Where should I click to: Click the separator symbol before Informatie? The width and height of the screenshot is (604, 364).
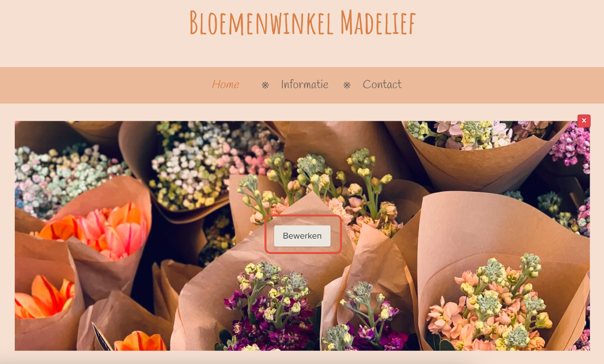pos(265,85)
